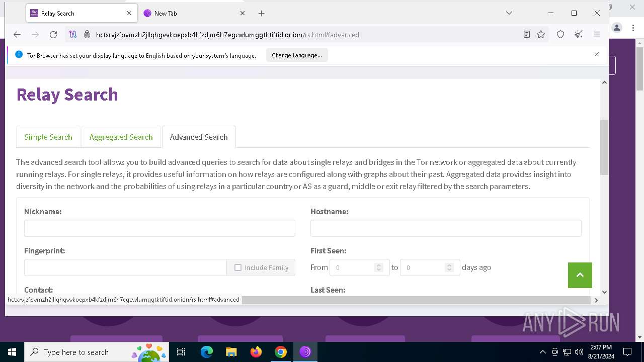
Task: Open the Simple Search tab
Action: (48, 137)
